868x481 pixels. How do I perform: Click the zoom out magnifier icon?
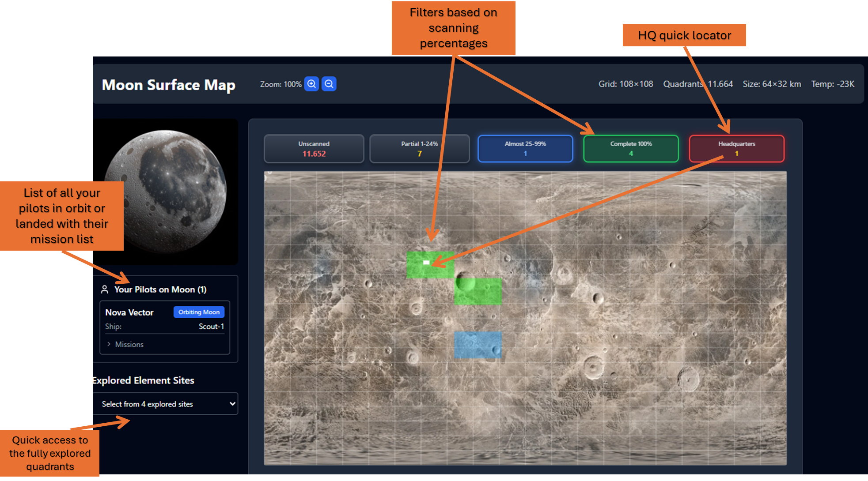[x=329, y=84]
